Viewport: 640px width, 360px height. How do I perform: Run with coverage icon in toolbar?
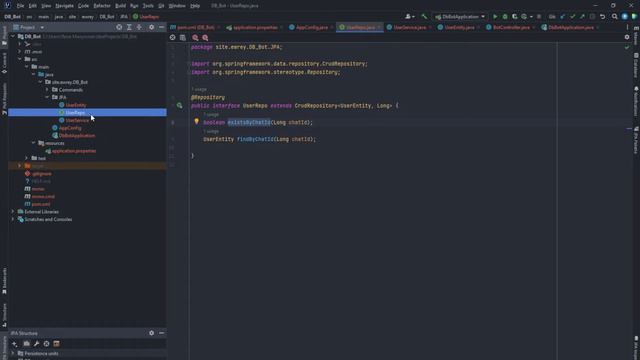pyautogui.click(x=515, y=17)
